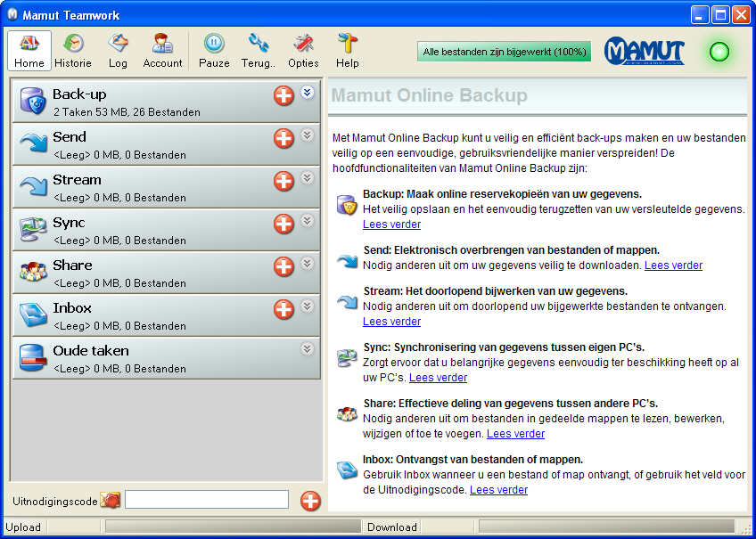Open 'Lees verder' link for Send
The height and width of the screenshot is (539, 756).
click(673, 265)
